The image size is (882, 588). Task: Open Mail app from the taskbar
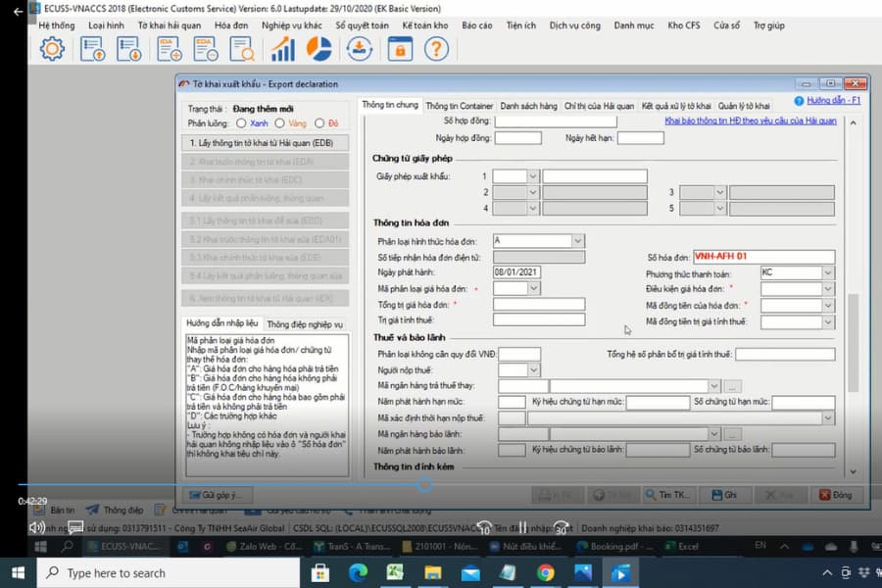point(470,572)
